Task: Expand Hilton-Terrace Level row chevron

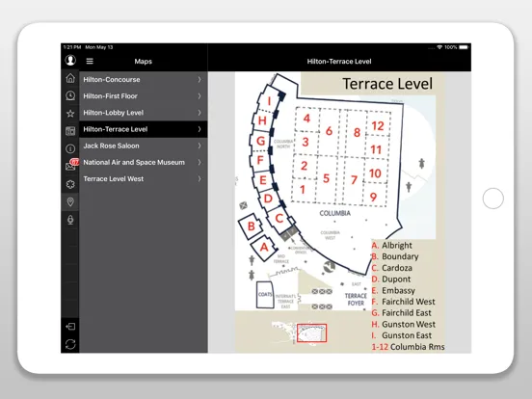Action: point(199,129)
